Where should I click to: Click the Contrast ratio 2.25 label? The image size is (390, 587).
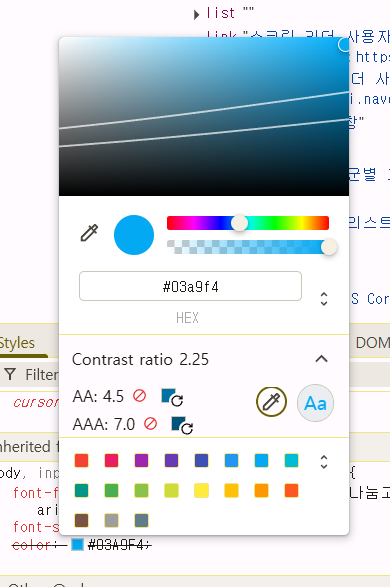tap(140, 359)
